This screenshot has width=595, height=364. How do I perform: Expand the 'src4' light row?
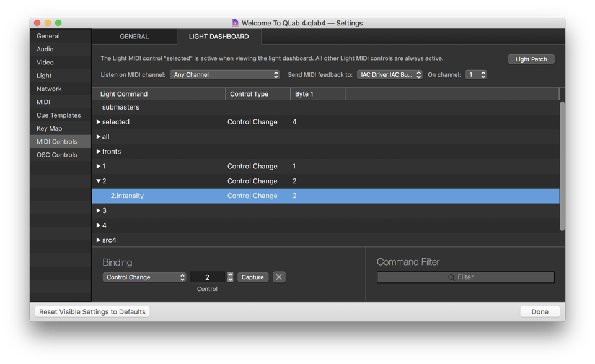(x=99, y=240)
